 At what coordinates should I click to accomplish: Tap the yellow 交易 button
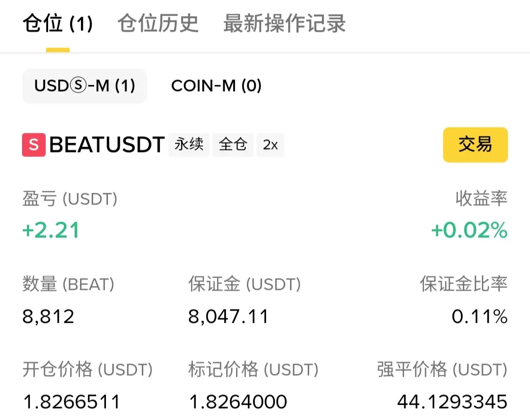coord(475,145)
